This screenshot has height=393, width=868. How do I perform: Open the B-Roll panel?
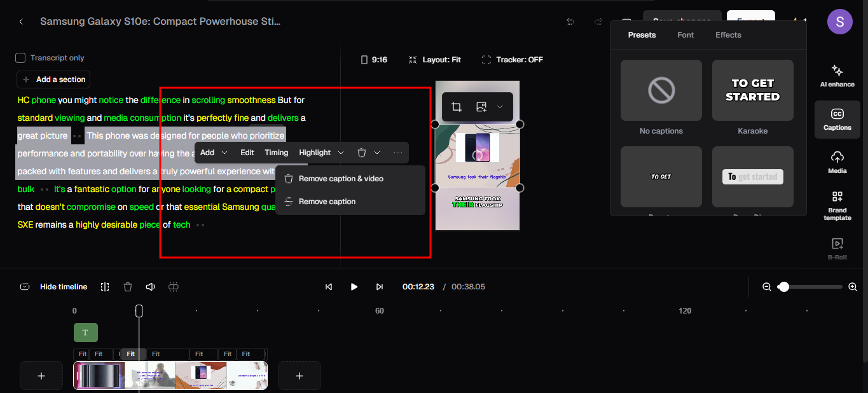click(x=837, y=249)
